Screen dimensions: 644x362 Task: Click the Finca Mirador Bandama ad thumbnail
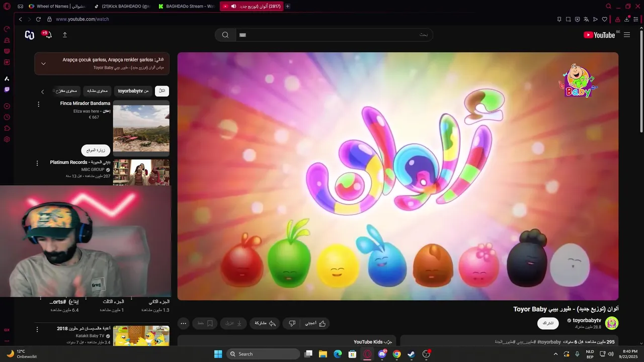pyautogui.click(x=141, y=128)
